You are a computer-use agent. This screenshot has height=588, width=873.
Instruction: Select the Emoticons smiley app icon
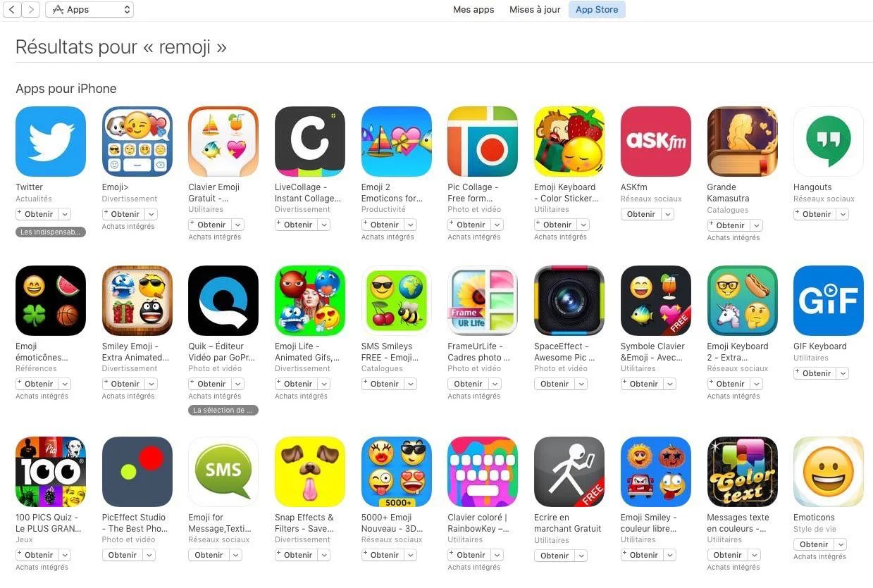click(x=829, y=472)
